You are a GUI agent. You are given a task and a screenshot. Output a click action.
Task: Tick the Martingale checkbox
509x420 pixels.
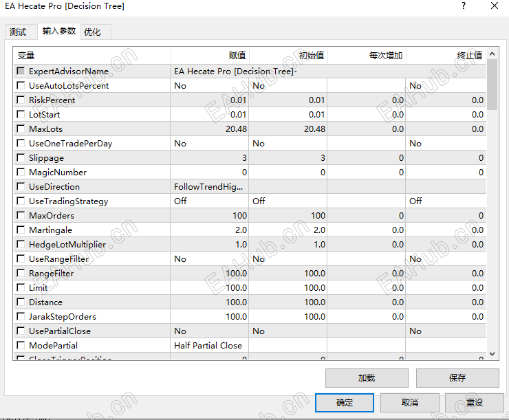21,230
